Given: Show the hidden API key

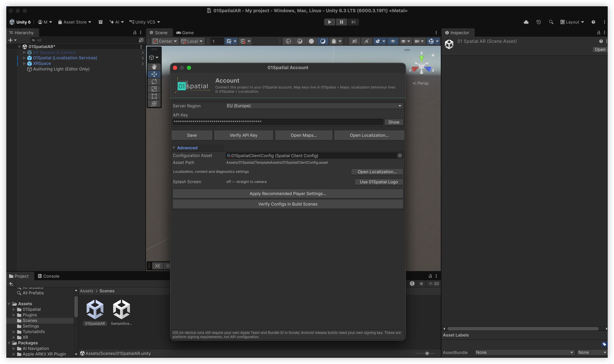Looking at the screenshot, I should [x=394, y=122].
